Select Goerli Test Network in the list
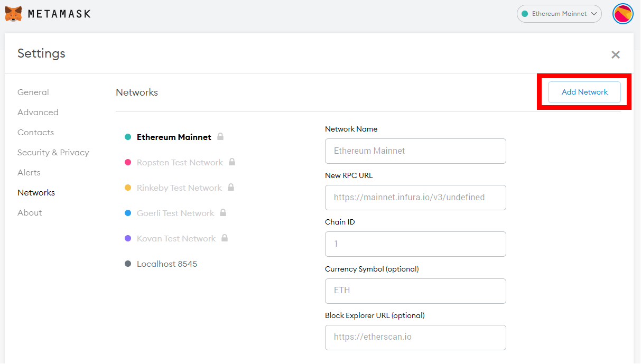The width and height of the screenshot is (641, 364). [x=175, y=213]
